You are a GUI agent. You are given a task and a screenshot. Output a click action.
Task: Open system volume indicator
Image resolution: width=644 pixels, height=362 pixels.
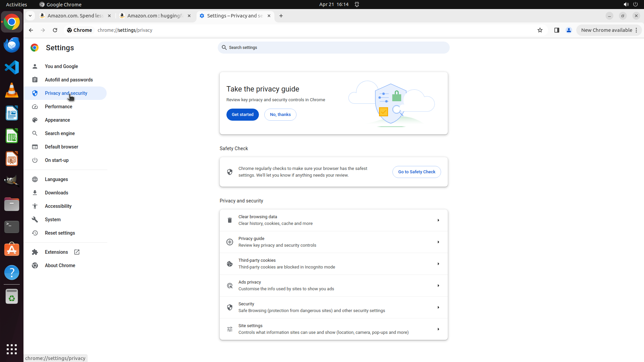(x=626, y=4)
